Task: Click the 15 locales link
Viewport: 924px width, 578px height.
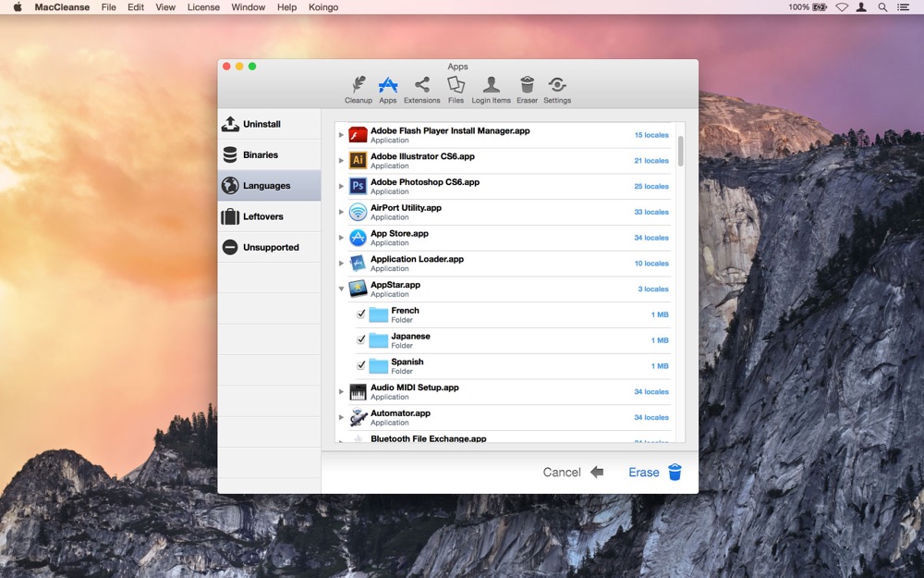Action: click(651, 135)
